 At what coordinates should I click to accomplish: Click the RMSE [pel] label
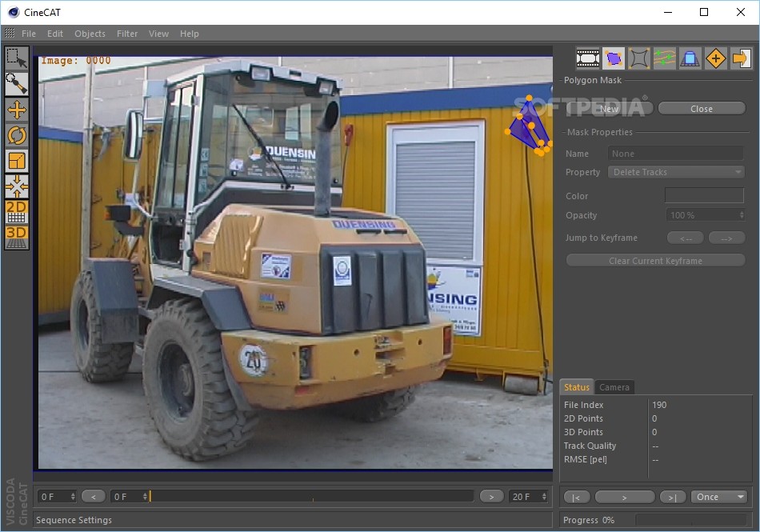pos(585,459)
